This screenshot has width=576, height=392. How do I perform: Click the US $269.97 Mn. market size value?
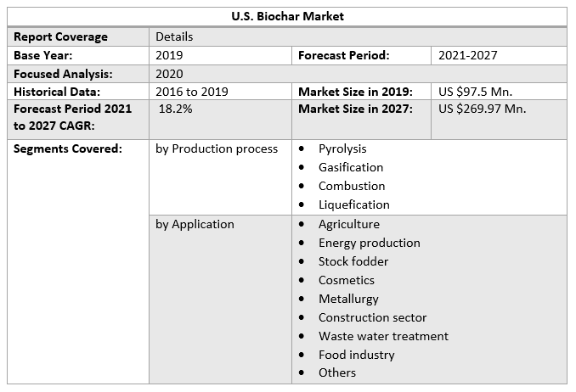[x=482, y=109]
